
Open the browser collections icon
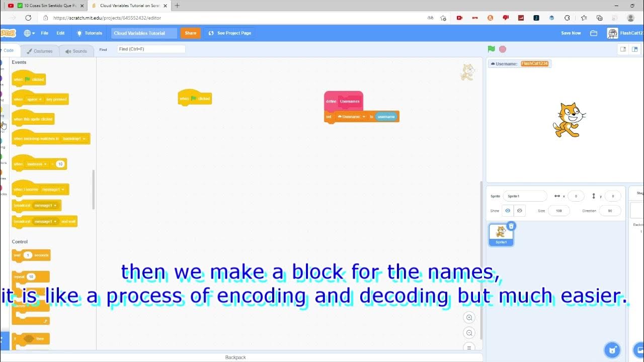click(599, 18)
